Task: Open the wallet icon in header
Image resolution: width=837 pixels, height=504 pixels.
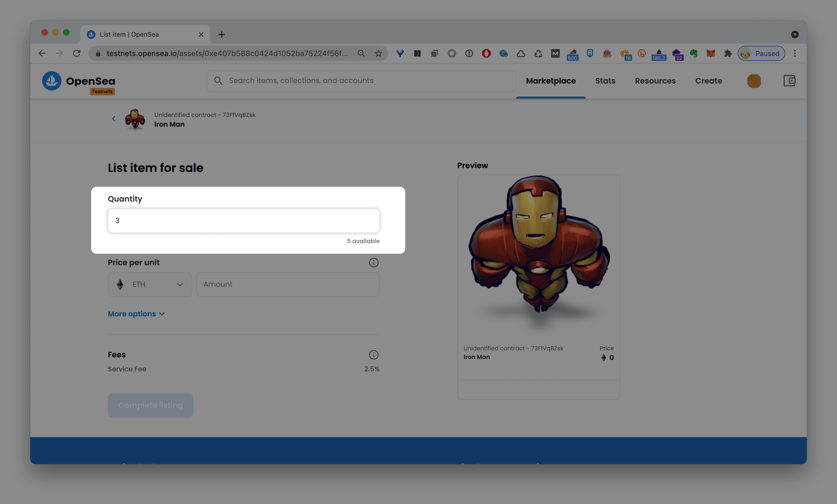Action: pyautogui.click(x=789, y=81)
